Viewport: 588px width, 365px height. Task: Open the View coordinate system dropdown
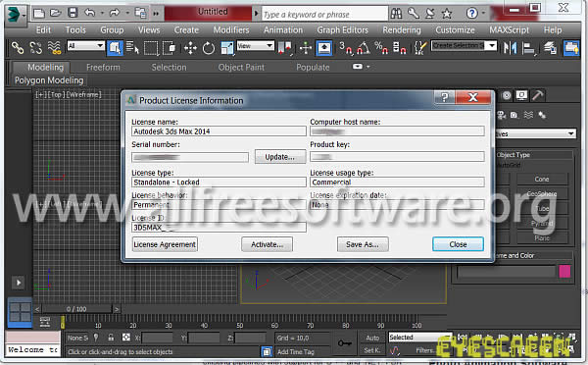point(256,46)
